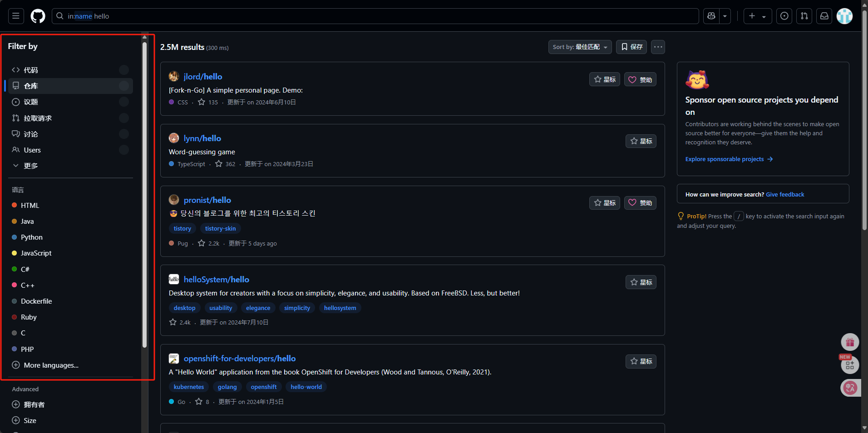Filter results by HTML language
Image resolution: width=868 pixels, height=433 pixels.
tap(70, 205)
